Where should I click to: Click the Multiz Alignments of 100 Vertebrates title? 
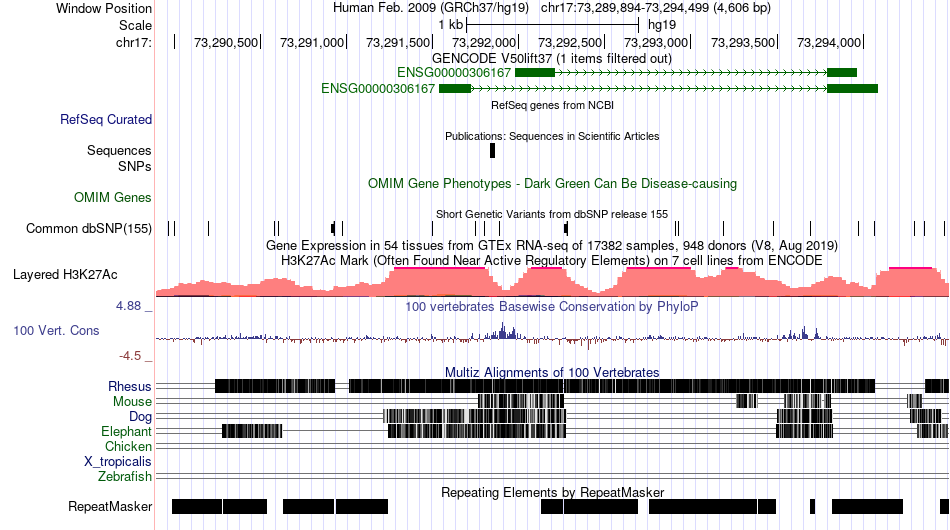(552, 372)
